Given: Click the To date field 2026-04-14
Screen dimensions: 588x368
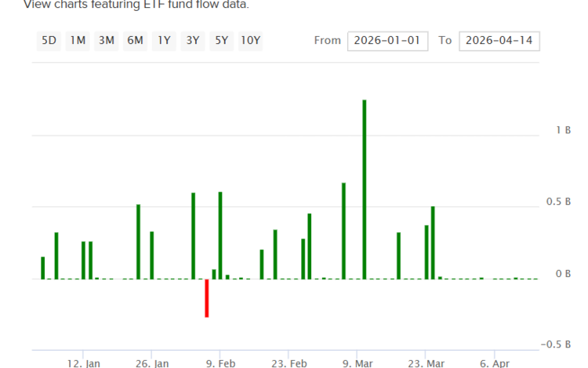Looking at the screenshot, I should coord(499,41).
